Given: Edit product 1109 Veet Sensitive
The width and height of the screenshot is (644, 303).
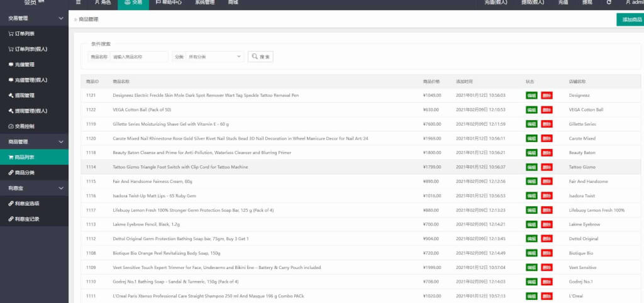Looking at the screenshot, I should [x=531, y=268].
